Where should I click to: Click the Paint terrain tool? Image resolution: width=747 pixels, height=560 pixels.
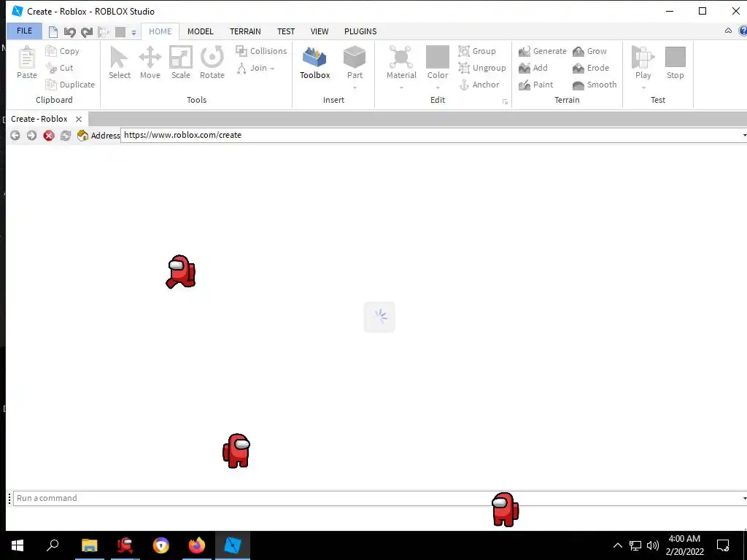[536, 85]
